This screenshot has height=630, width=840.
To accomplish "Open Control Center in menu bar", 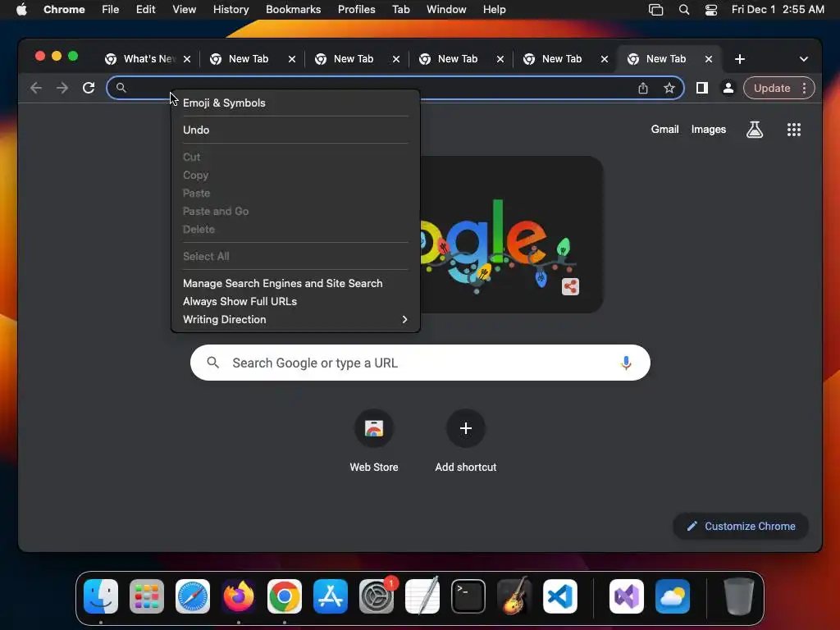I will click(x=711, y=10).
